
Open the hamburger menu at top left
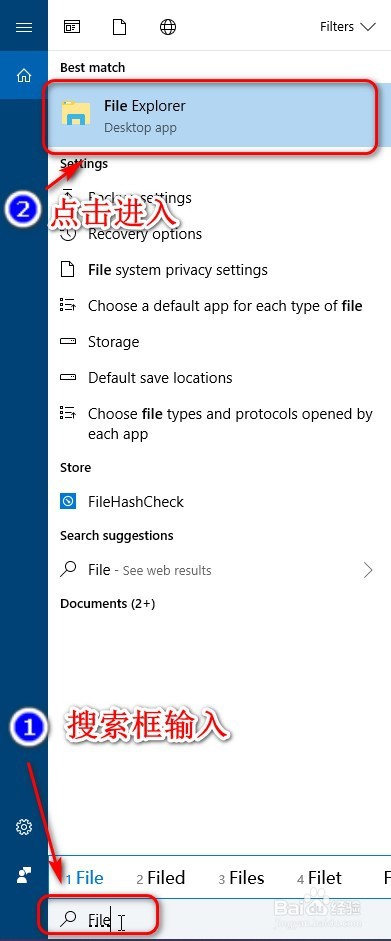(x=23, y=27)
